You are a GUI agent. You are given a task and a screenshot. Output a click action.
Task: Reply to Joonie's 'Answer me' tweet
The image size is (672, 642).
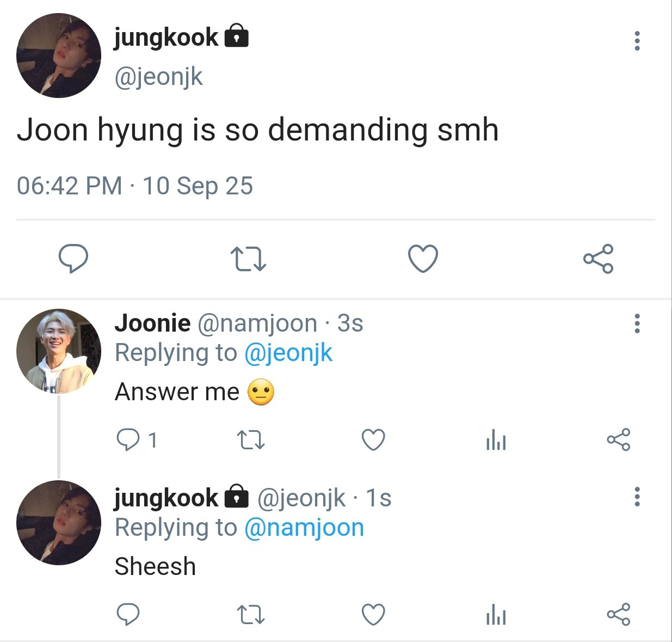128,439
